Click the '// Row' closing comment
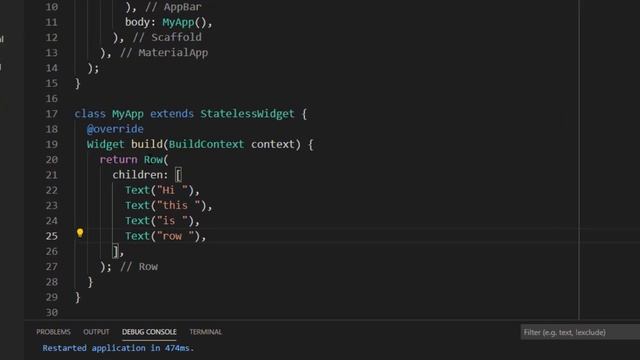Viewport: 640px width, 360px height. coord(139,267)
